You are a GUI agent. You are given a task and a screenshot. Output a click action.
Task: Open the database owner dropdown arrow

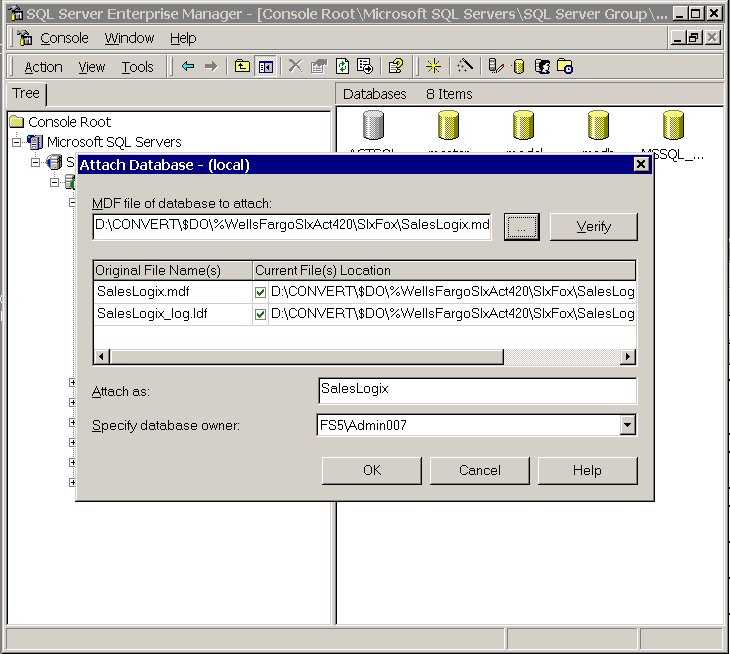click(x=628, y=425)
